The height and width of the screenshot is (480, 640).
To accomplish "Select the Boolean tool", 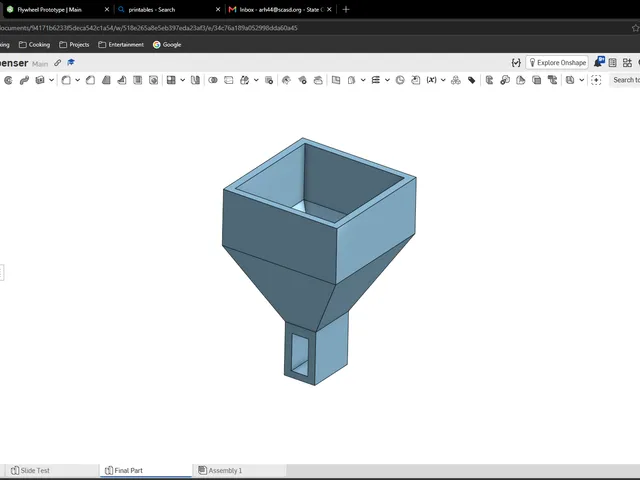I will coord(213,80).
